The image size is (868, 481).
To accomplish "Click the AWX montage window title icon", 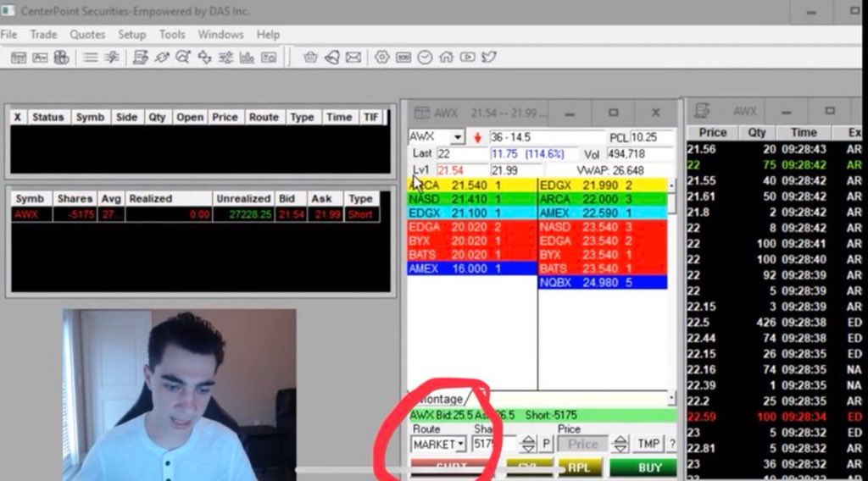I will click(422, 113).
